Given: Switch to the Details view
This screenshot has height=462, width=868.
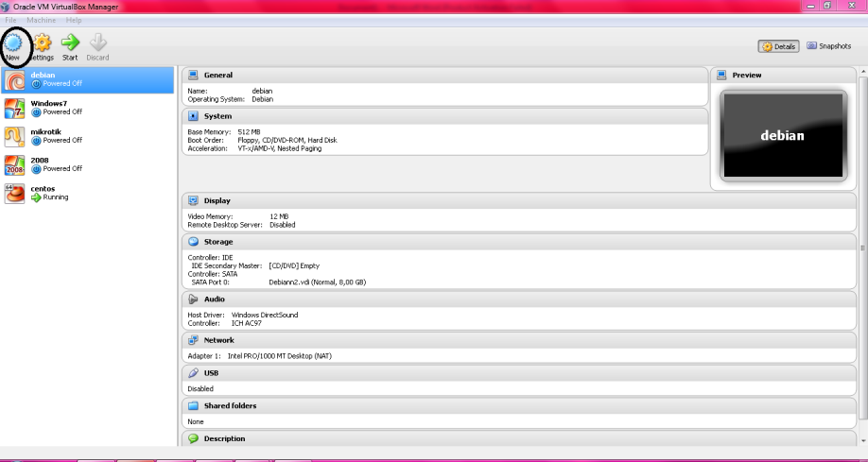Looking at the screenshot, I should [778, 46].
